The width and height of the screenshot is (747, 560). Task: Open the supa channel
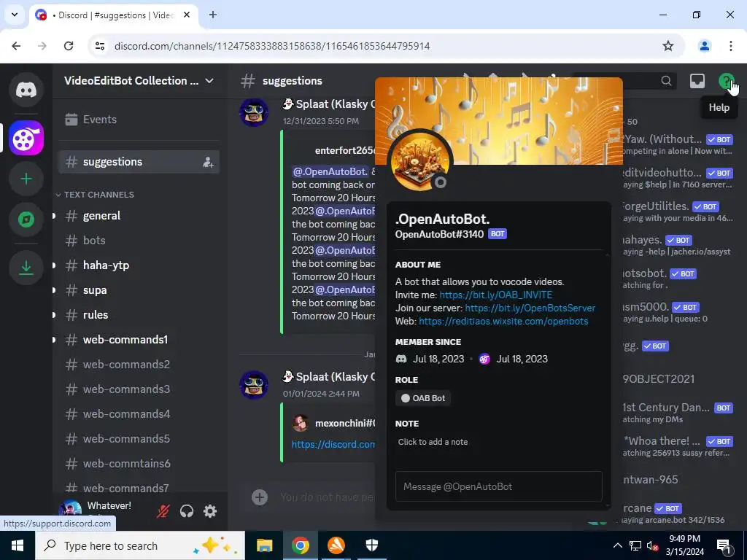[x=139, y=290]
